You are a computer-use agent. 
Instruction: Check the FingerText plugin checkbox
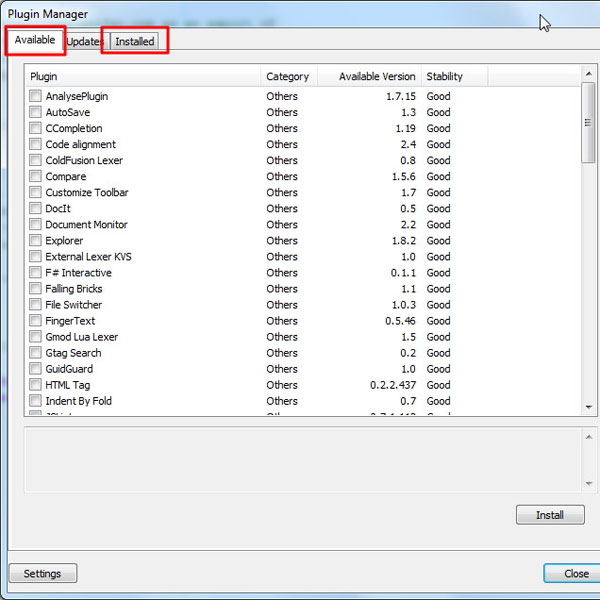coord(35,321)
